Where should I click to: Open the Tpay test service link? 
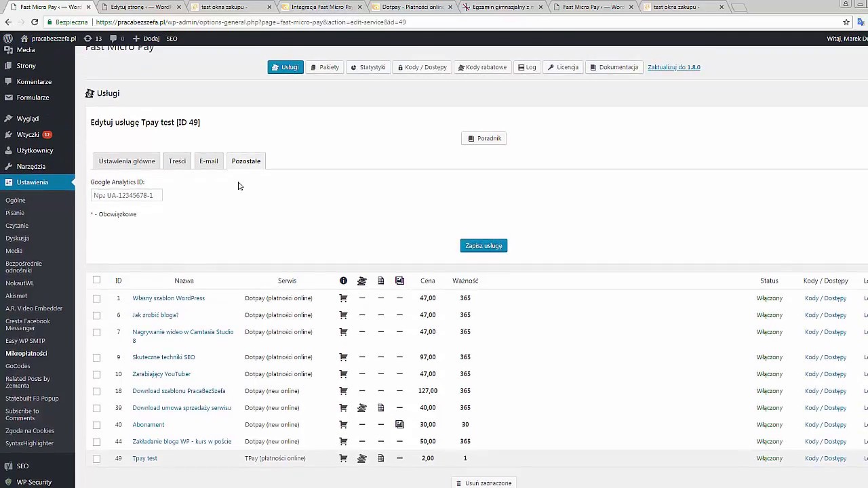144,459
